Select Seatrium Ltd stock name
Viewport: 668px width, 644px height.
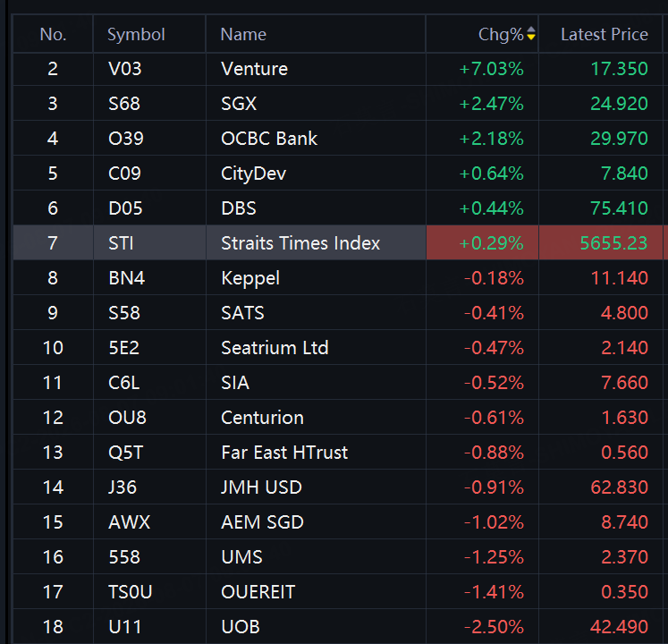[275, 348]
